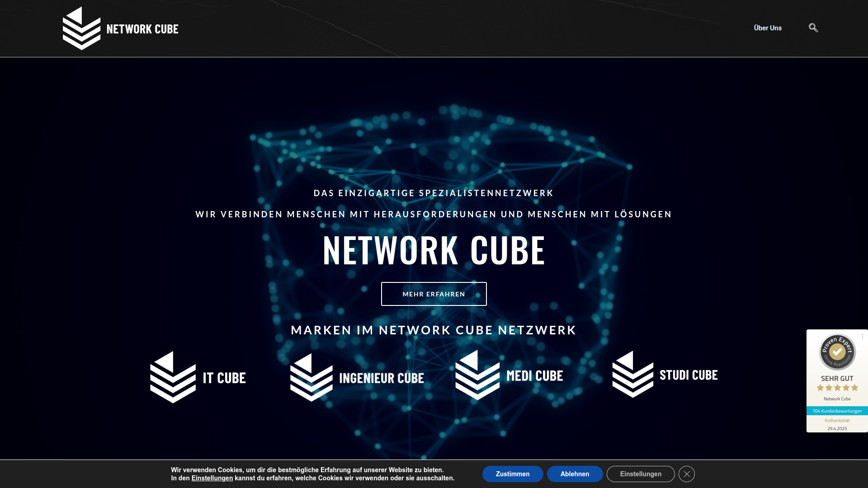Click the MEHR ERFAHREN button
This screenshot has width=868, height=488.
[434, 294]
